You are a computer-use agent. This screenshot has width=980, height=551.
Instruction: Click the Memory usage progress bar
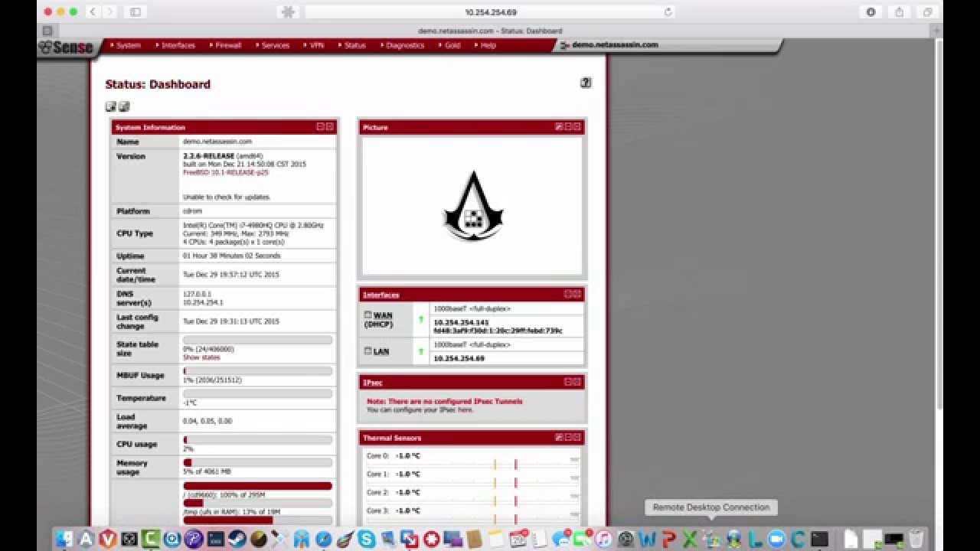point(257,462)
